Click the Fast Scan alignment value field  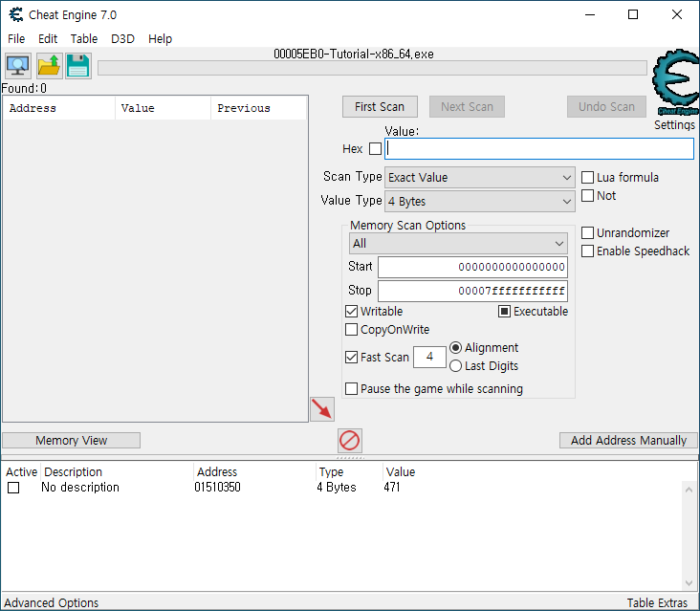point(429,357)
